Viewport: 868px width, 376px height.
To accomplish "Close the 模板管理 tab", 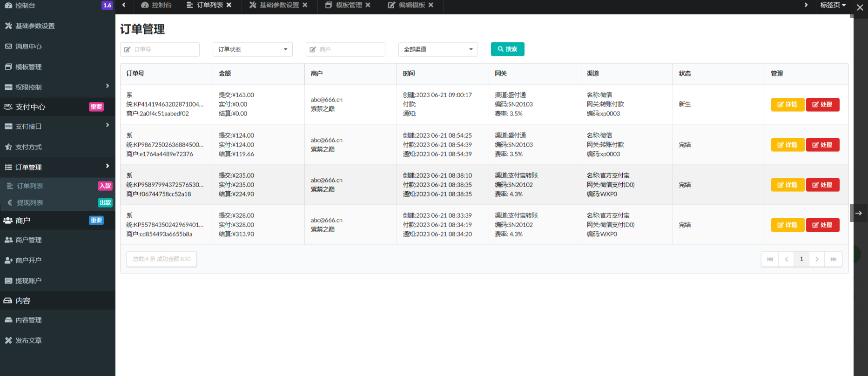I will [368, 5].
